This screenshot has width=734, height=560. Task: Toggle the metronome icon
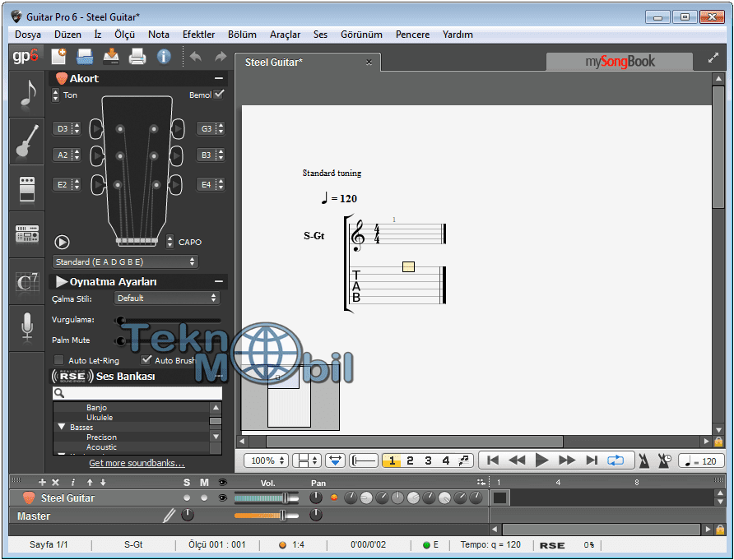[x=644, y=460]
